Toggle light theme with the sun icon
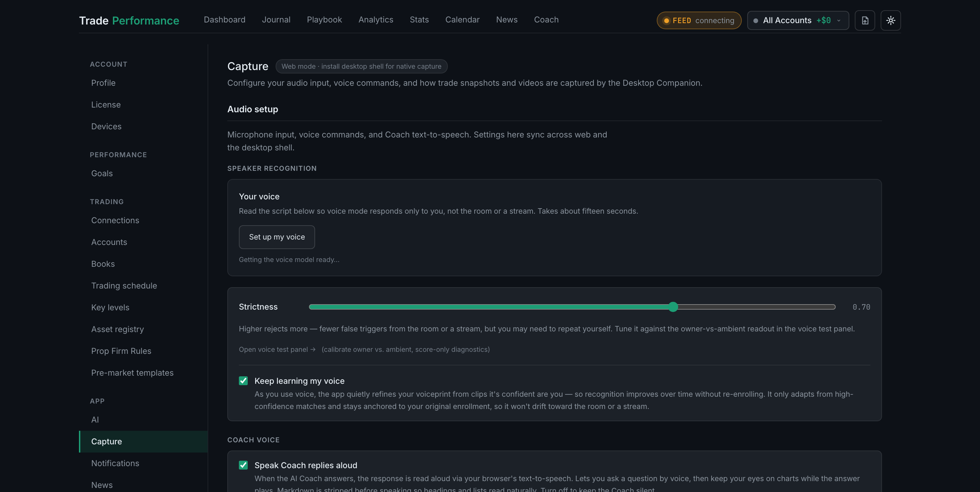 tap(891, 20)
